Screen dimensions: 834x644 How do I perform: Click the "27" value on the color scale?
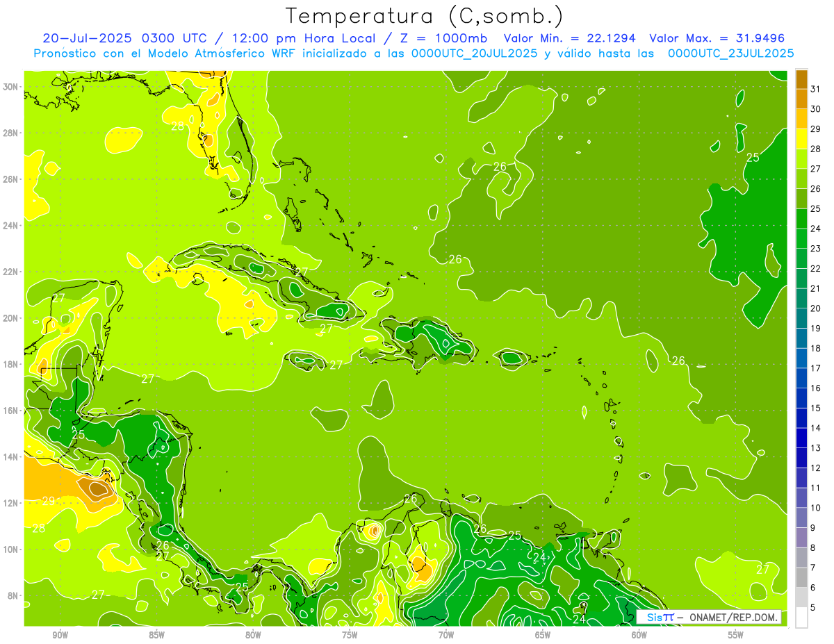pos(816,169)
